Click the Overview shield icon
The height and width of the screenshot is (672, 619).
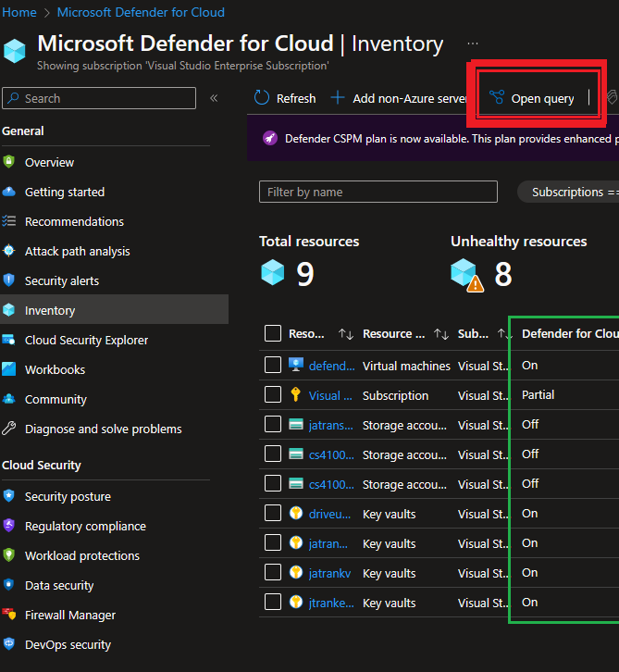pos(8,162)
